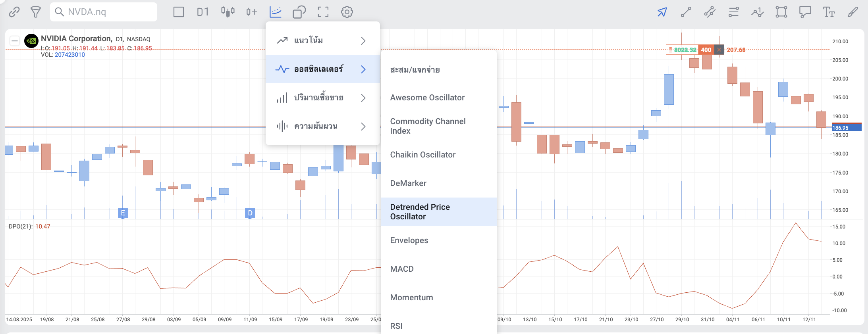Select the ออสซิลเลเตอร์ menu item
This screenshot has height=334, width=868.
click(x=323, y=69)
